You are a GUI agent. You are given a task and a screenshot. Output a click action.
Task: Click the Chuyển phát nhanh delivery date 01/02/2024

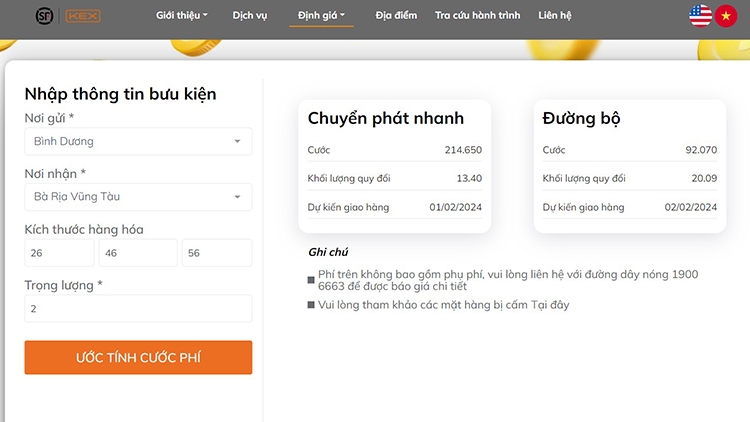coord(455,207)
